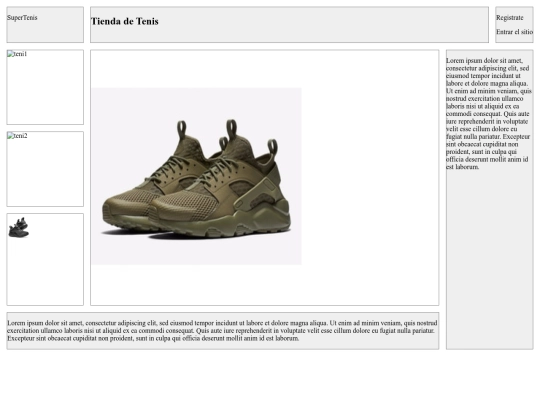Image resolution: width=540 pixels, height=405 pixels.
Task: Select the teni2 broken image thumbnail
Action: click(x=17, y=136)
